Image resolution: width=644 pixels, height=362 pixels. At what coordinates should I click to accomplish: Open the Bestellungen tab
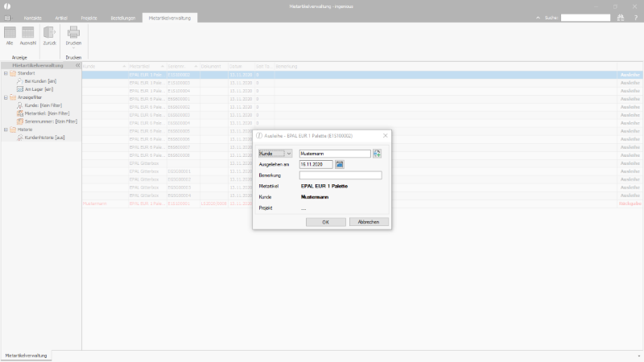pyautogui.click(x=123, y=18)
